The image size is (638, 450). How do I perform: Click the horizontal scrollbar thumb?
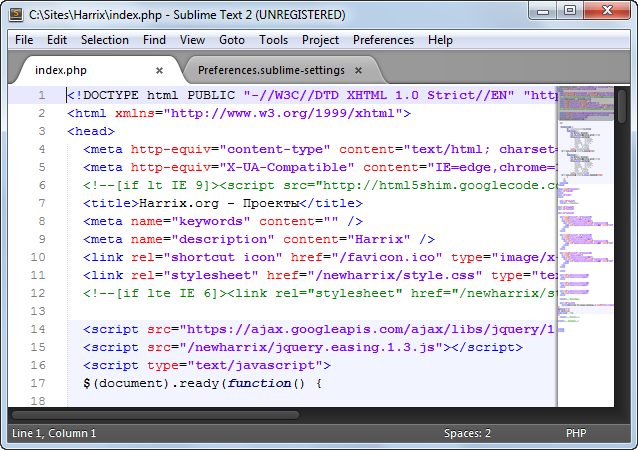[155, 415]
